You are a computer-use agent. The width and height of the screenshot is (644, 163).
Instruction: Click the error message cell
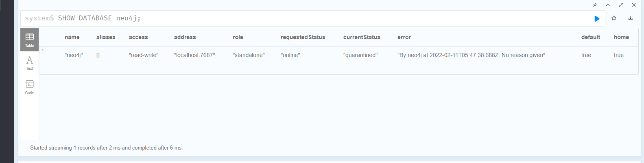(471, 55)
